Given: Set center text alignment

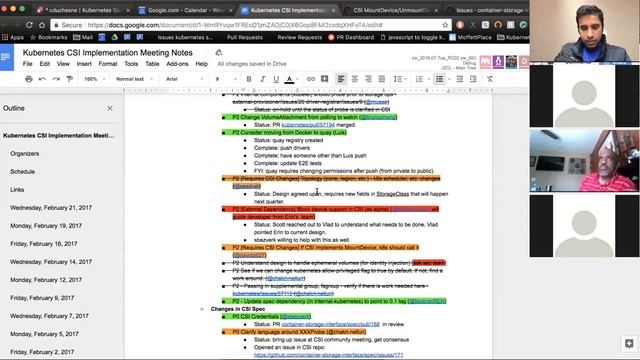Looking at the screenshot, I should coord(354,79).
